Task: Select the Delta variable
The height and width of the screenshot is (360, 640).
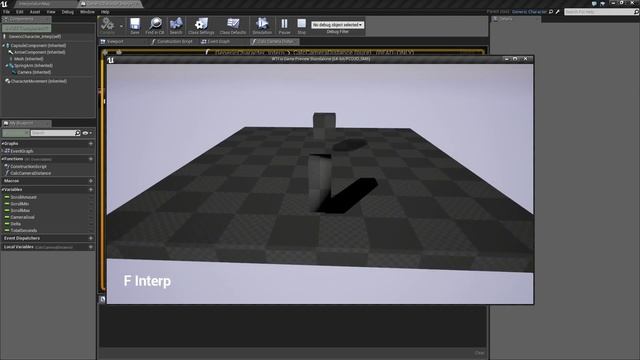Action: coord(16,224)
